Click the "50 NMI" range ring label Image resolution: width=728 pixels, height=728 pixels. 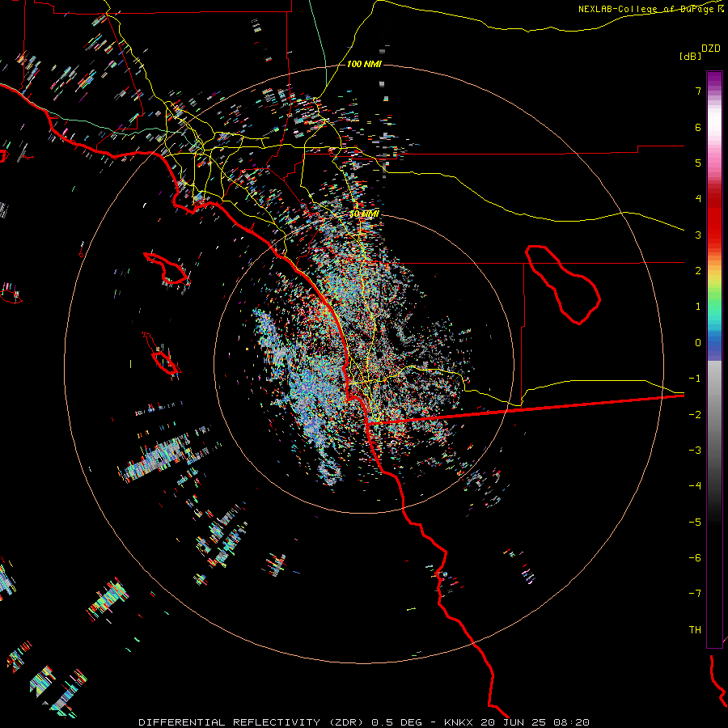coord(364,214)
